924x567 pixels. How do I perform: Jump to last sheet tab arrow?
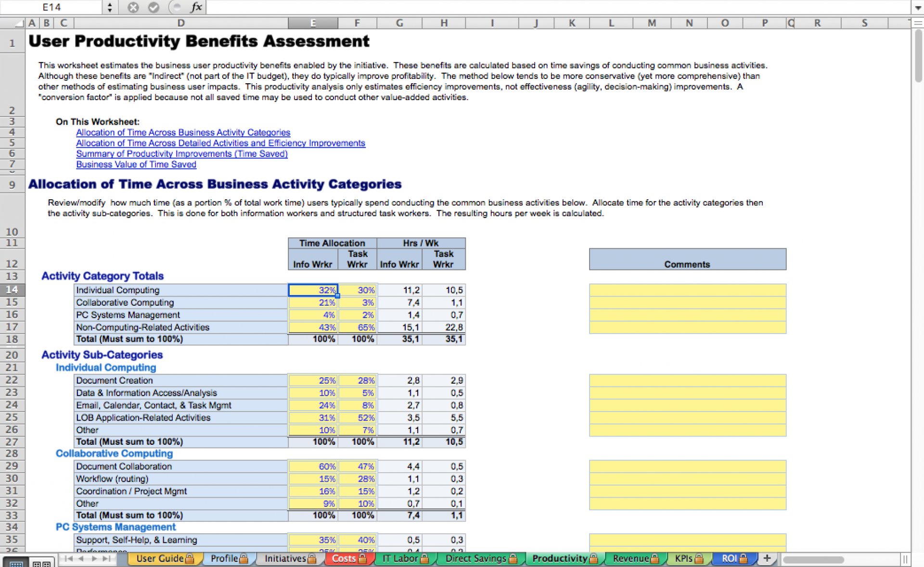(x=107, y=558)
